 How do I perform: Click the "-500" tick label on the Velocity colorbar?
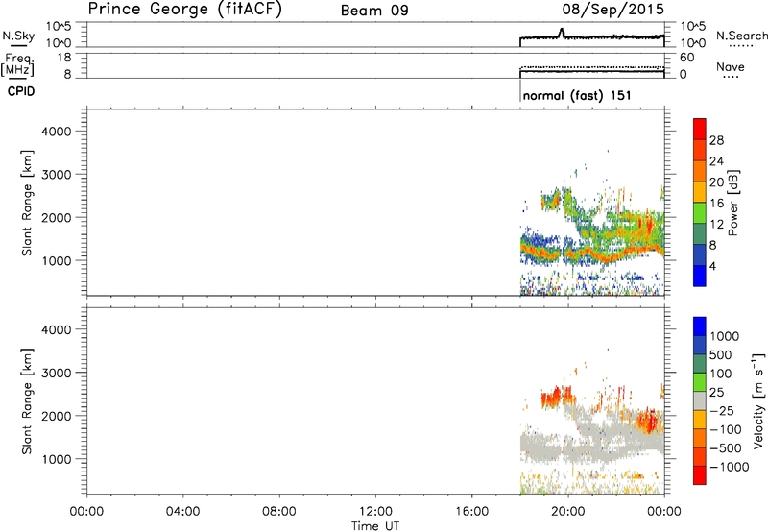coord(726,447)
